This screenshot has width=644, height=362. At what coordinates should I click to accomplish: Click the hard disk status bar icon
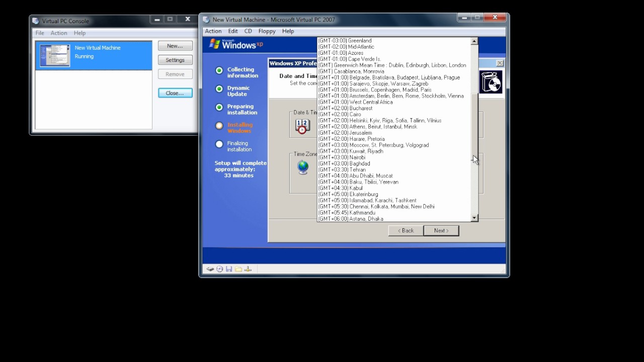210,269
